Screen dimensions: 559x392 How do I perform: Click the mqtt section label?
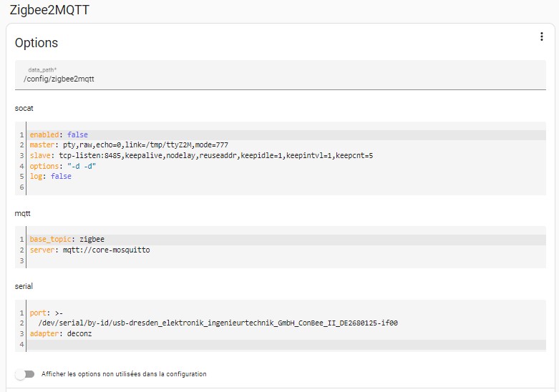[x=22, y=213]
